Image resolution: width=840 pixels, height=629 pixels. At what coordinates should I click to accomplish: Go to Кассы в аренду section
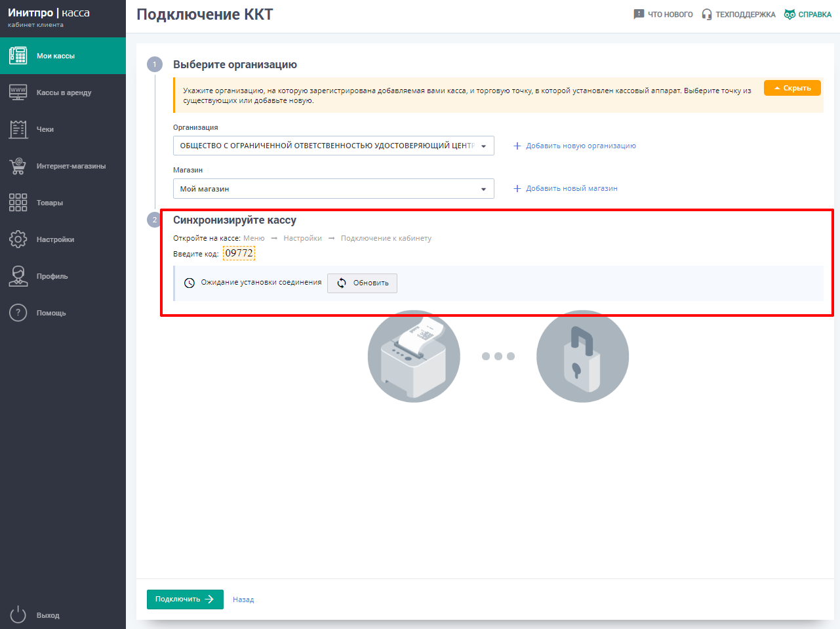(x=63, y=92)
